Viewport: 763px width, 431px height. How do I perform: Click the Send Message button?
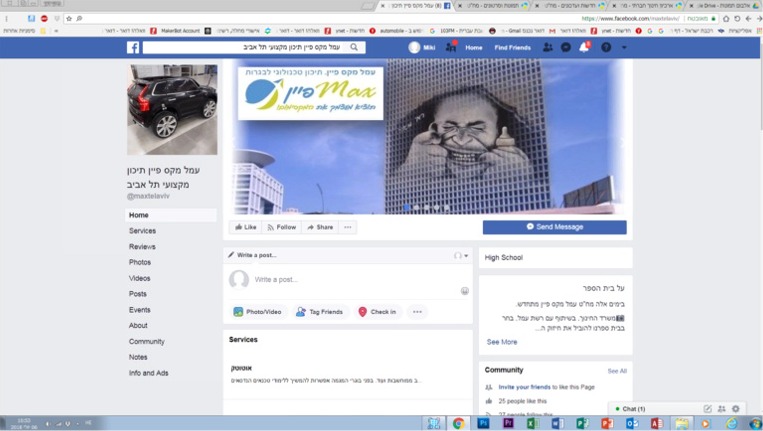pyautogui.click(x=554, y=227)
